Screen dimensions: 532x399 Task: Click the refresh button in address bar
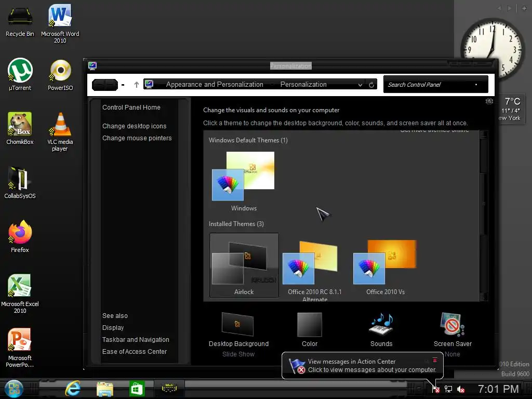pos(371,85)
